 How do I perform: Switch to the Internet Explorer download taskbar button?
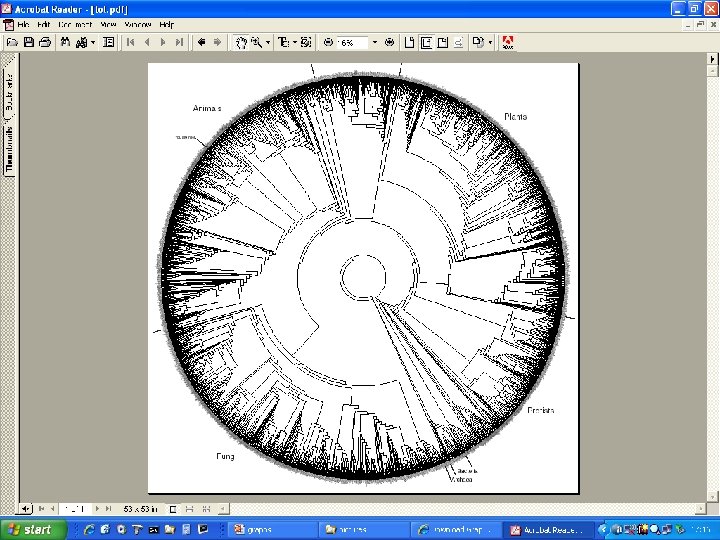click(x=456, y=529)
